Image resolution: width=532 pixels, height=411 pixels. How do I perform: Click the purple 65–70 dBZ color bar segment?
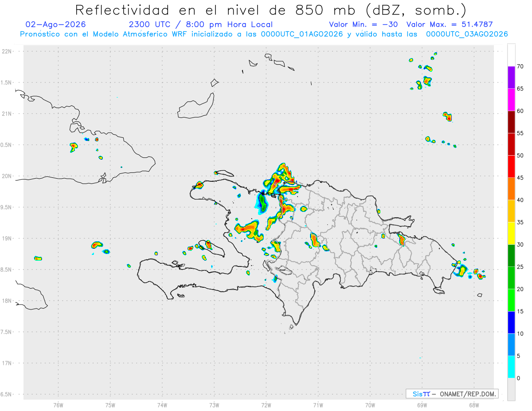coord(511,78)
